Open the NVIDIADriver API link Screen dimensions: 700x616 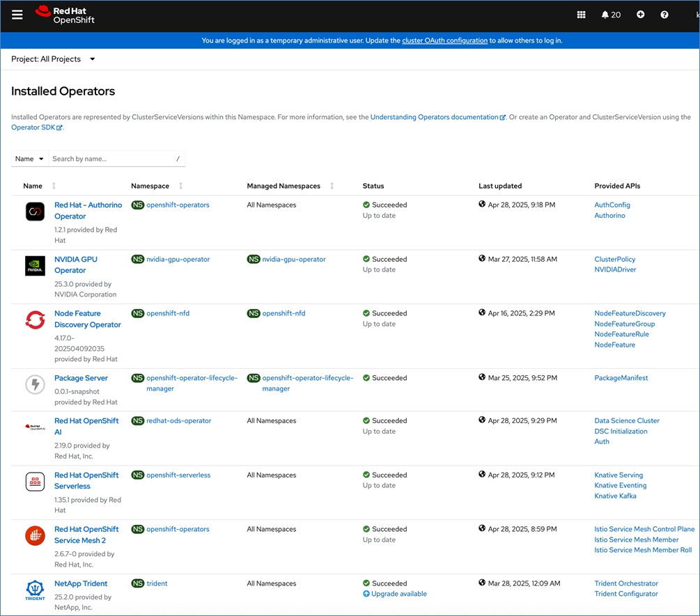[615, 269]
